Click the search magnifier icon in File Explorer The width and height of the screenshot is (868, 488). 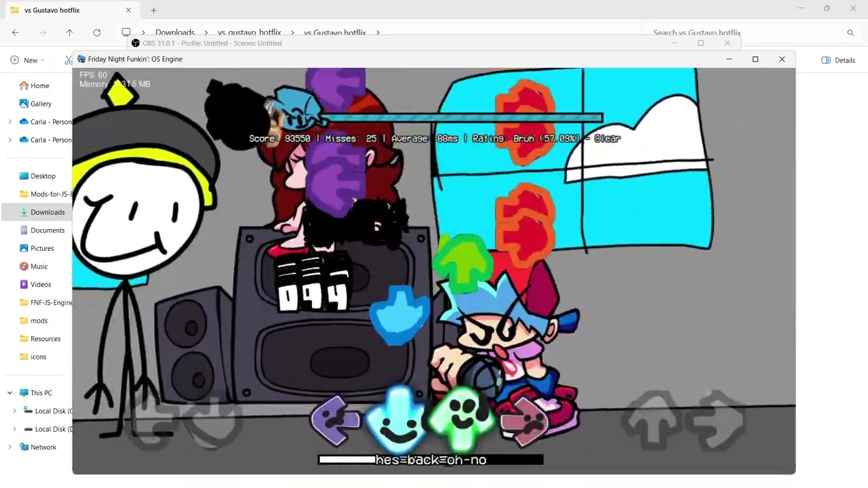[850, 33]
